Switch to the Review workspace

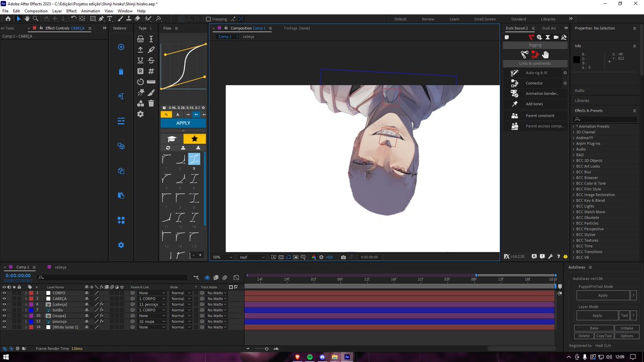click(428, 19)
